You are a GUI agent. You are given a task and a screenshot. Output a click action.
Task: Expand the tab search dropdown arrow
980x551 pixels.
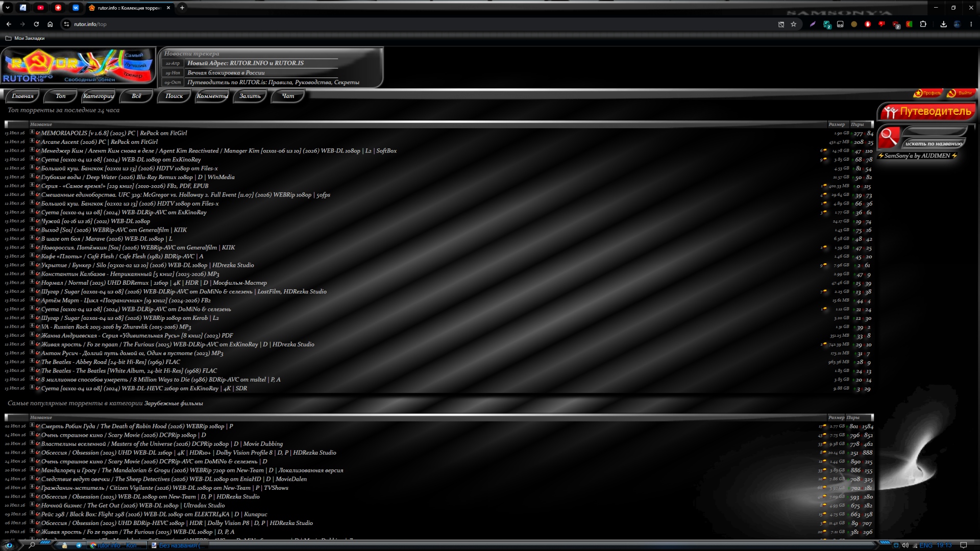[x=8, y=8]
